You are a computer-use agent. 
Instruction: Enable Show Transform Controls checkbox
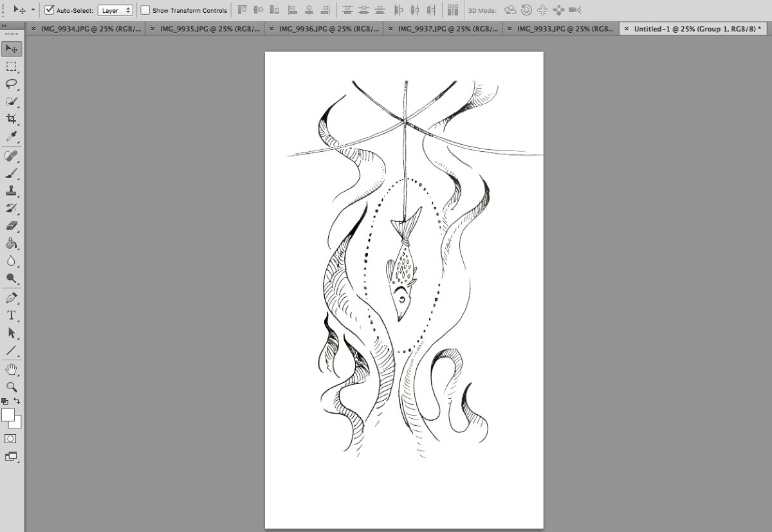click(145, 10)
